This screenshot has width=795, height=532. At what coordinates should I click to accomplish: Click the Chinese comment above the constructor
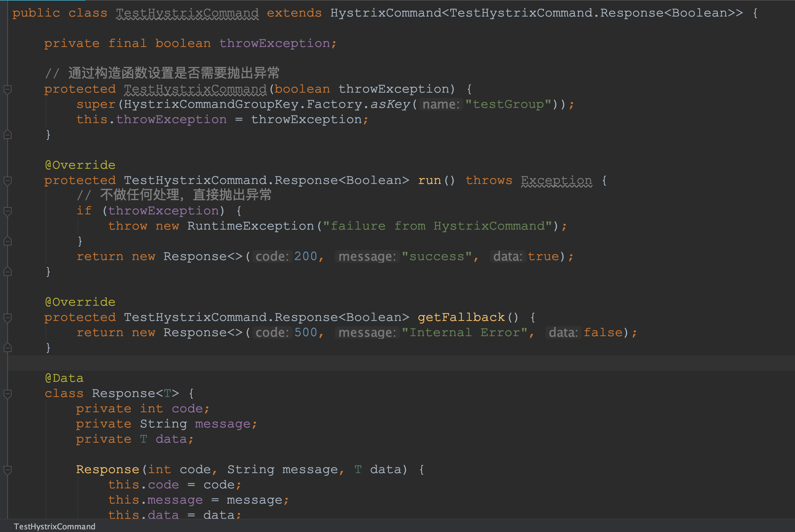162,73
